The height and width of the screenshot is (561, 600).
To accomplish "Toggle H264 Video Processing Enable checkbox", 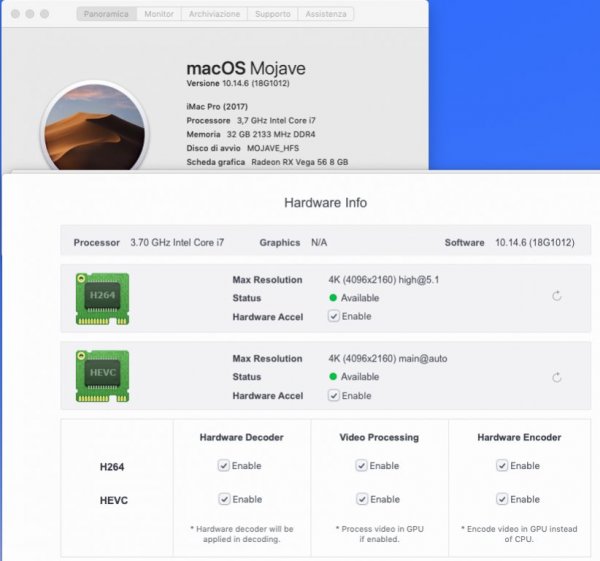I will [361, 465].
